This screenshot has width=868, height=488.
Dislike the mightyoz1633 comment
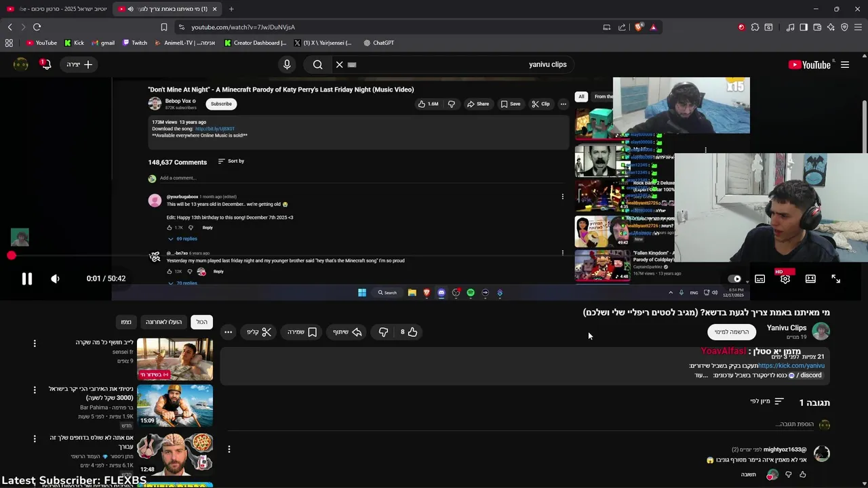tap(788, 474)
